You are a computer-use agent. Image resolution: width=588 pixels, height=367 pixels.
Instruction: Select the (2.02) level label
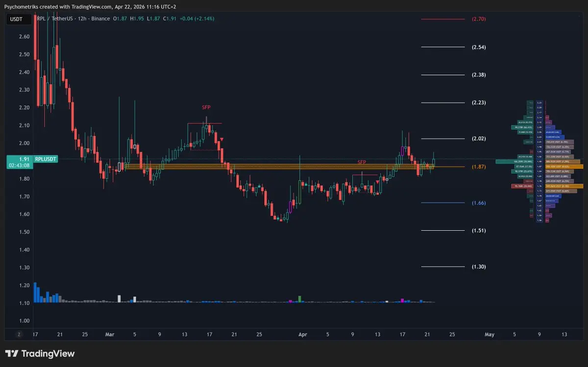point(479,139)
